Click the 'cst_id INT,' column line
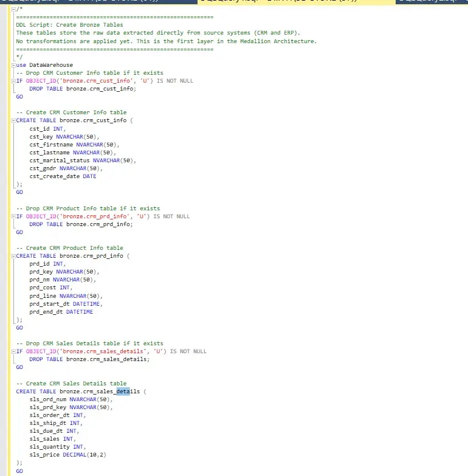 coord(47,129)
